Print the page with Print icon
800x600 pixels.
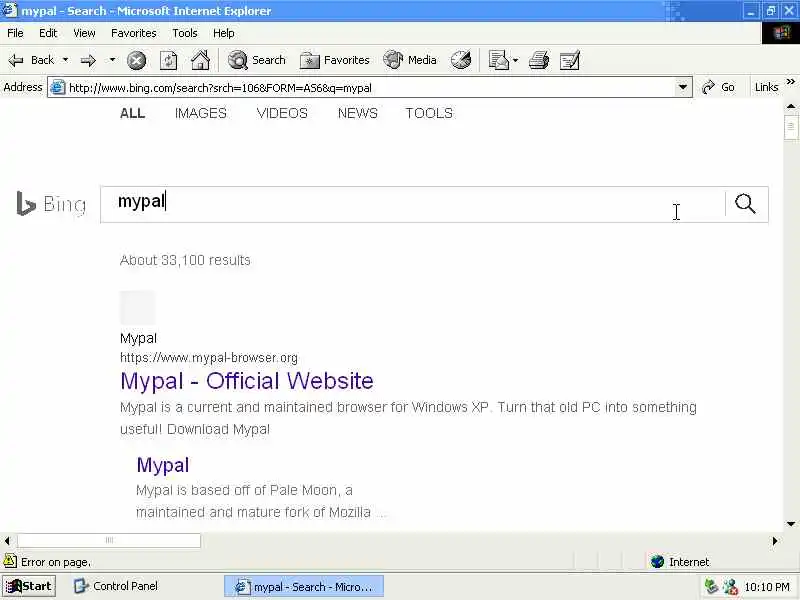click(539, 60)
